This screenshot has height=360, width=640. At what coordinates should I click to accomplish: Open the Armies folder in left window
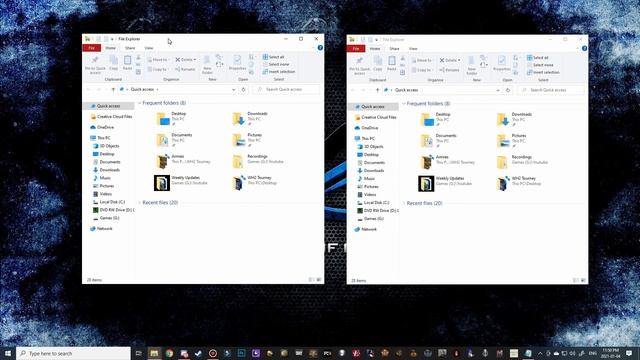click(183, 161)
